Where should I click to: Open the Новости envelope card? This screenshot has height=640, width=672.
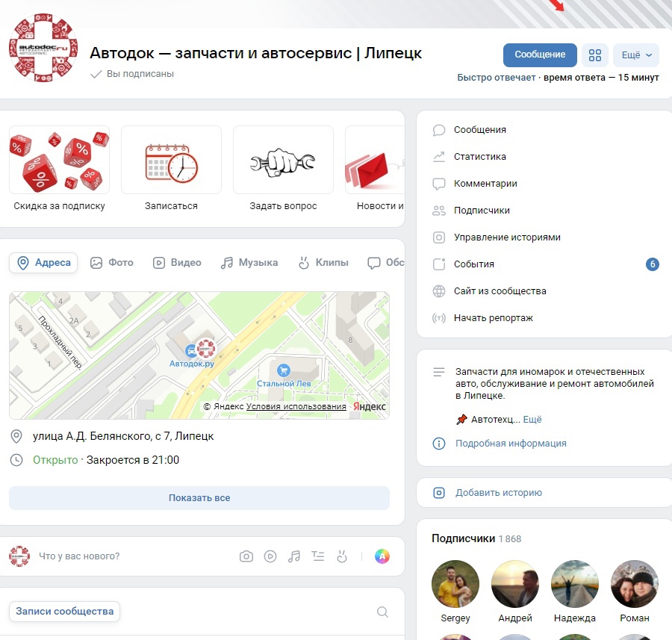pos(375,169)
